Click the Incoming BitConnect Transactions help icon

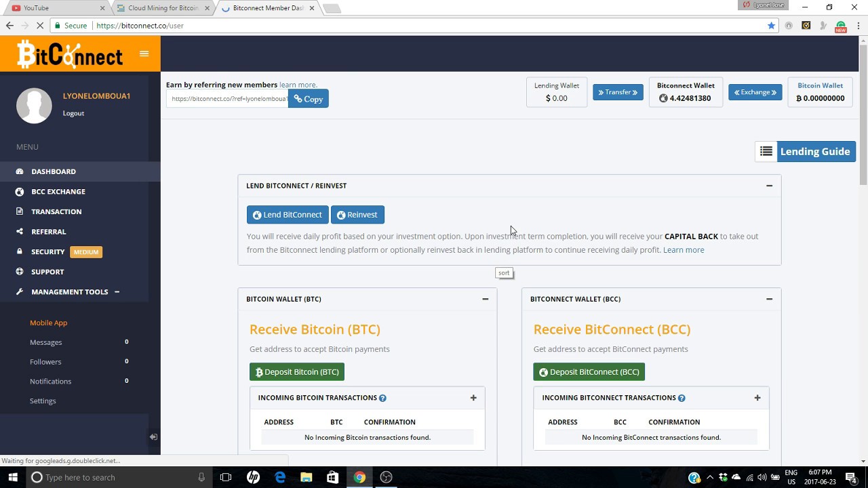point(682,398)
